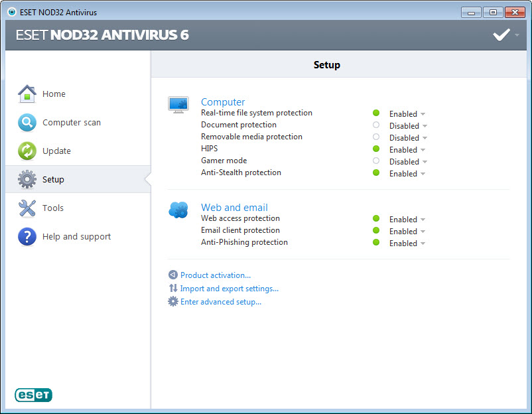Image resolution: width=532 pixels, height=414 pixels.
Task: Toggle Document protection status dot
Action: (x=376, y=125)
